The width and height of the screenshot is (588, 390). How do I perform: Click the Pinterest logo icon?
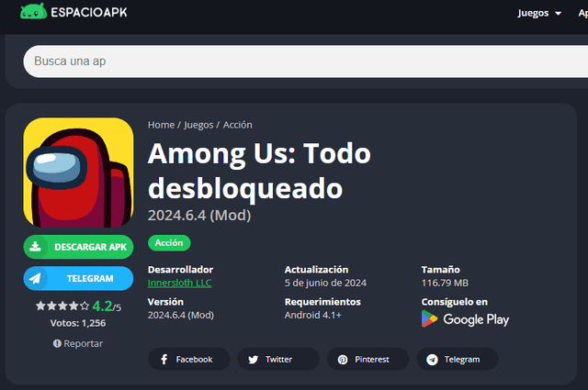pyautogui.click(x=343, y=360)
